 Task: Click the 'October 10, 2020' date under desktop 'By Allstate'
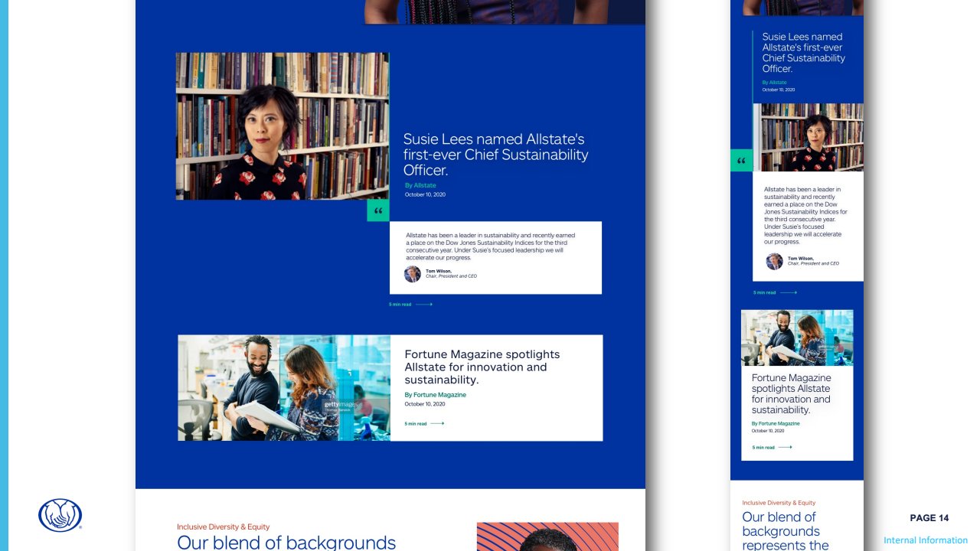[425, 194]
